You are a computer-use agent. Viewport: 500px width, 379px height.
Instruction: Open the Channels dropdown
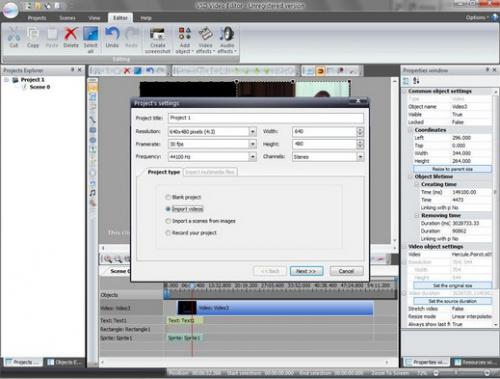(x=360, y=157)
